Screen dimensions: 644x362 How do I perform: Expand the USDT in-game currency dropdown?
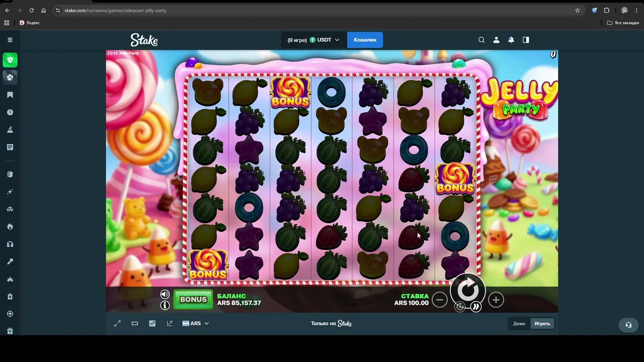point(313,40)
